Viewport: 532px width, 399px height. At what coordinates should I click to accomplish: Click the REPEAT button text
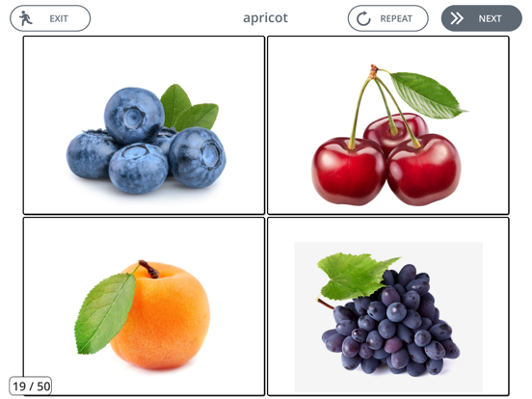[x=396, y=18]
